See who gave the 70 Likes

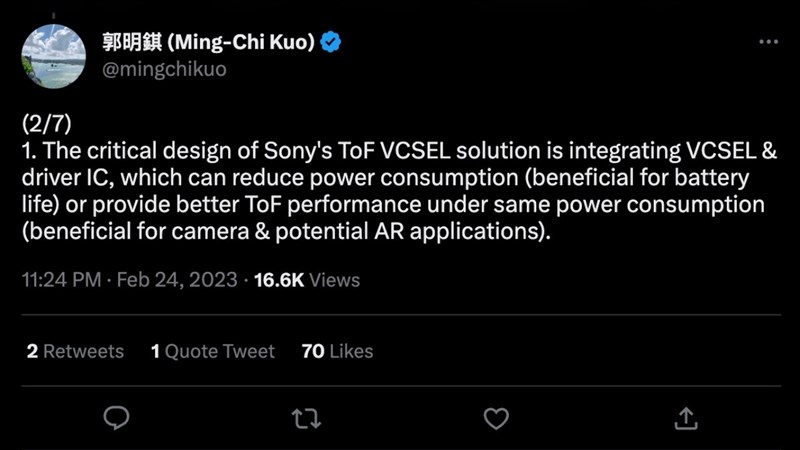(337, 351)
